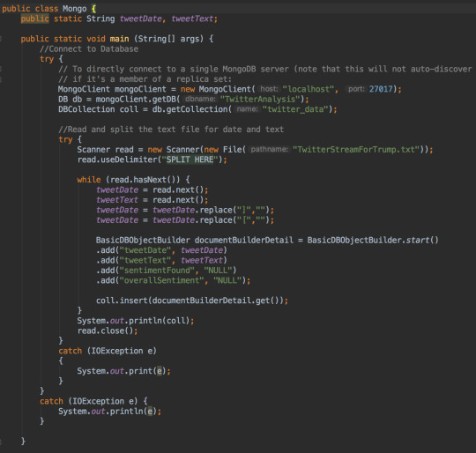Click "get()" in documentBuilderDetail.get()
This screenshot has width=476, height=453.
[x=267, y=301]
